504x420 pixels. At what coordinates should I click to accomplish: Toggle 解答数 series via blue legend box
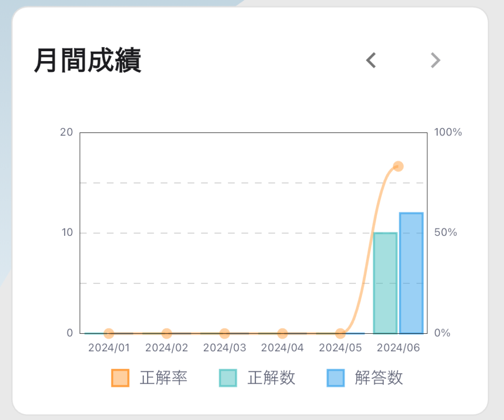click(336, 378)
